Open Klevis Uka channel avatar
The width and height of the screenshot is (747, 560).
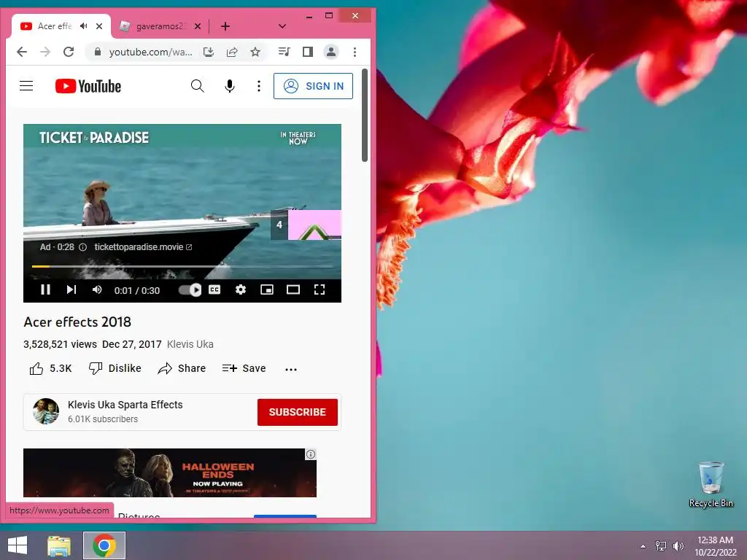click(46, 411)
